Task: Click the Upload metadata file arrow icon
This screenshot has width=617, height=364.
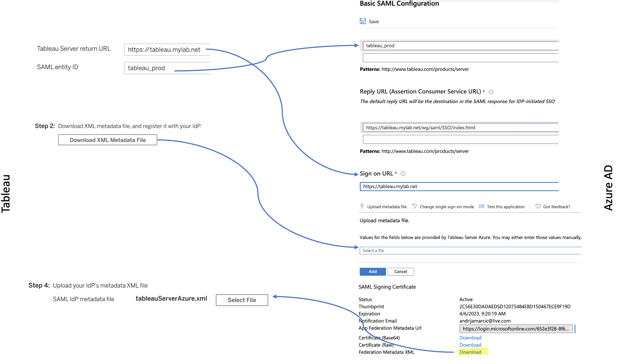Action: tap(362, 207)
